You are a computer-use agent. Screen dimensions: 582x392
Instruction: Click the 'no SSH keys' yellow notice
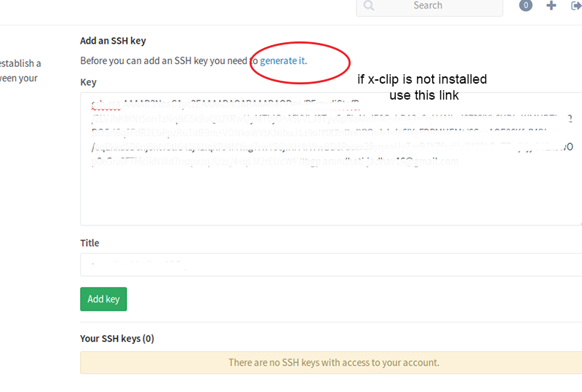coord(331,363)
